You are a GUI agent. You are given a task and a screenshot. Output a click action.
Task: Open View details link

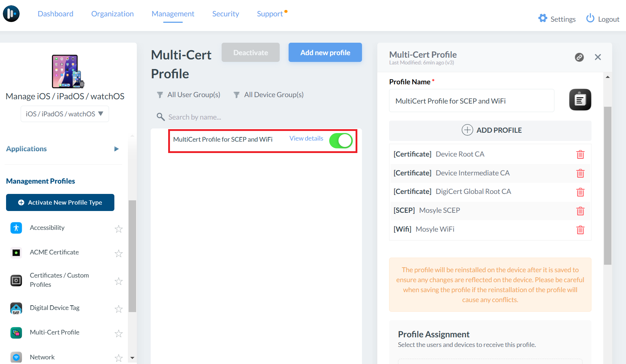[x=306, y=138]
